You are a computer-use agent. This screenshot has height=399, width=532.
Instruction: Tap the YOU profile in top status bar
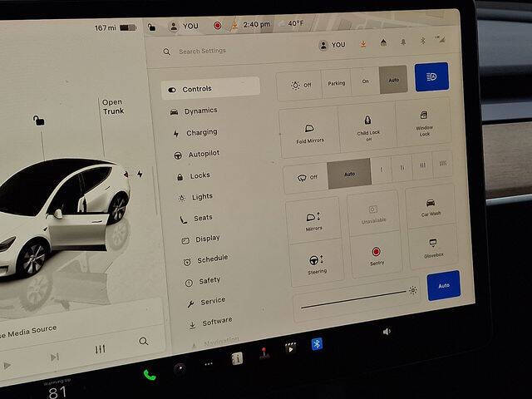point(184,27)
